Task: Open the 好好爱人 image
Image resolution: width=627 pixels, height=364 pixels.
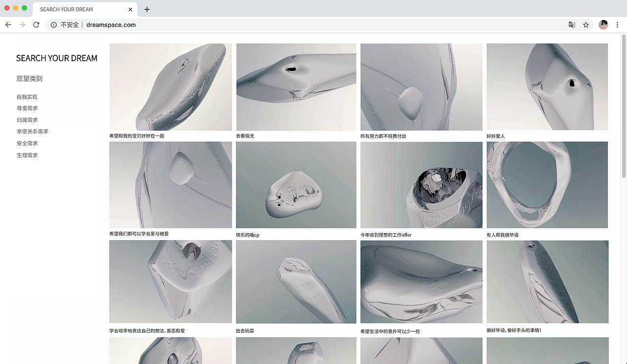Action: [547, 87]
